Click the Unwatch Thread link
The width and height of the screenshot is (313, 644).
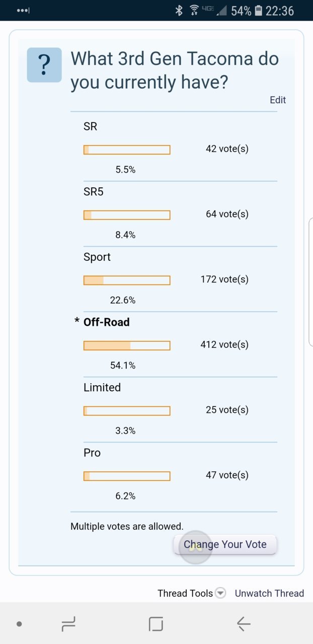(x=269, y=593)
